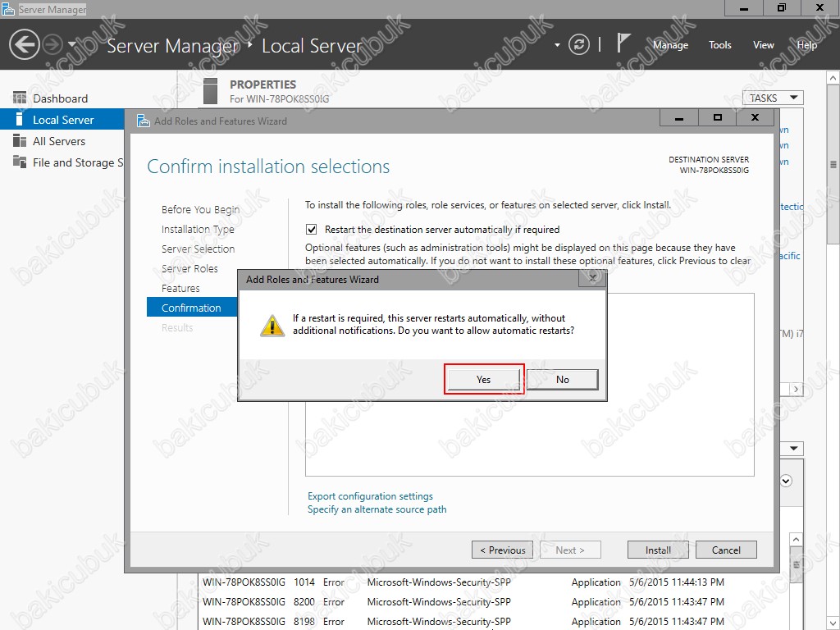Go to Before You Begin wizard step

[x=200, y=209]
